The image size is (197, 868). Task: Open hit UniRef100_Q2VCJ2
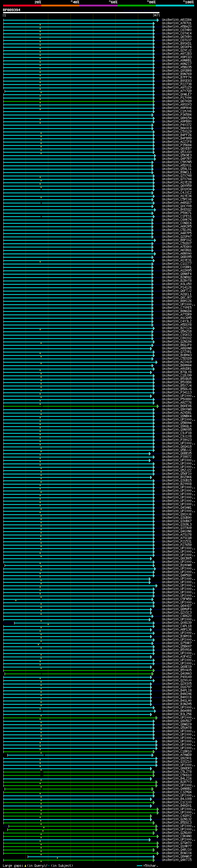pyautogui.click(x=176, y=50)
